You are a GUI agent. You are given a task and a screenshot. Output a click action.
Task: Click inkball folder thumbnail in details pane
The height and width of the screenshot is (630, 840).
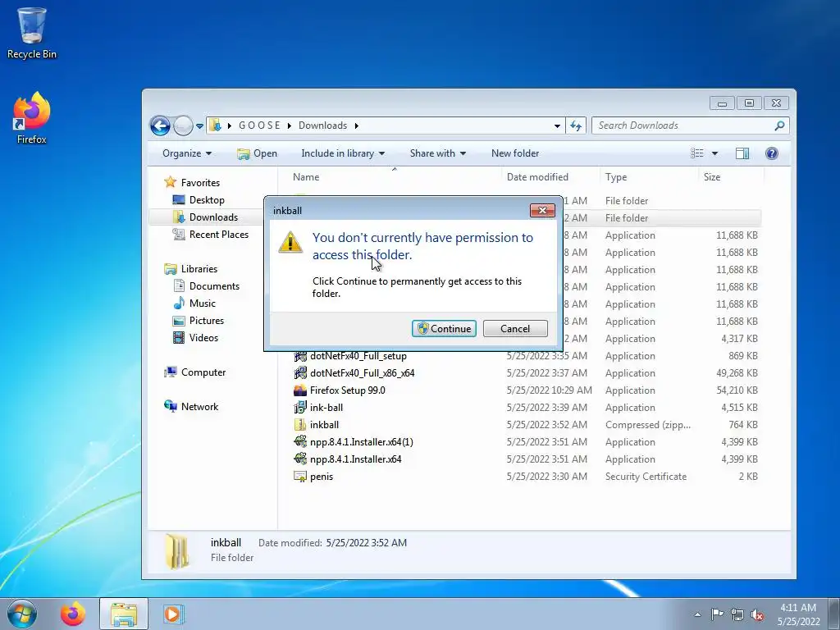(177, 550)
